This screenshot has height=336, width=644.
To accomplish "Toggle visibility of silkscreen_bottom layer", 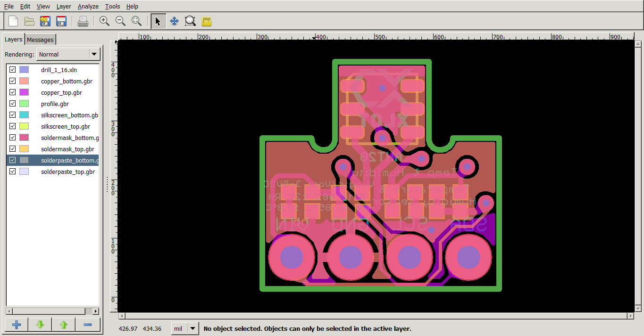I will click(13, 115).
